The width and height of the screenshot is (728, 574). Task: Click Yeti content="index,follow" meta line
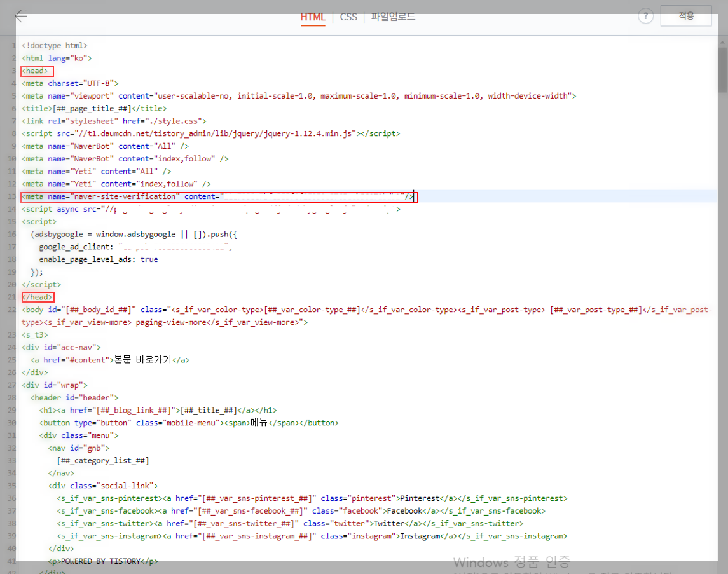point(116,184)
